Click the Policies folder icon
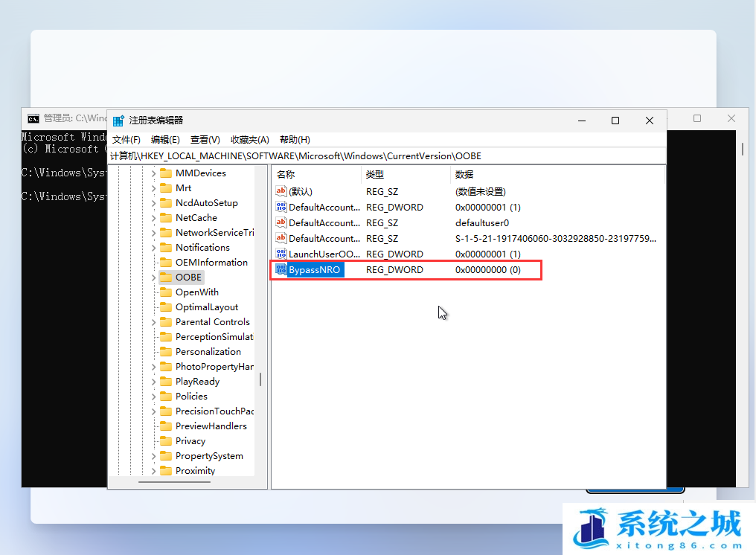Image resolution: width=756 pixels, height=555 pixels. pyautogui.click(x=166, y=397)
